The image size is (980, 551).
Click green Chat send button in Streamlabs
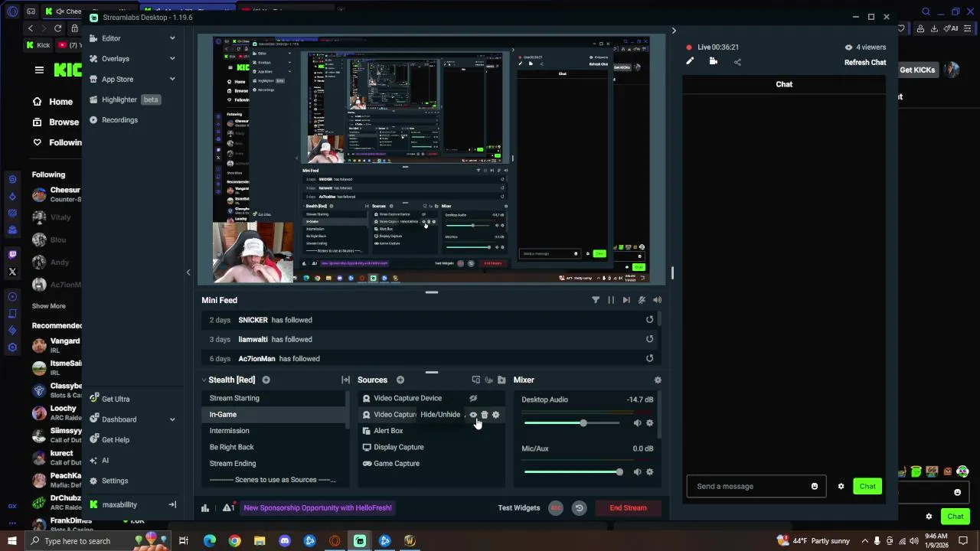point(867,486)
